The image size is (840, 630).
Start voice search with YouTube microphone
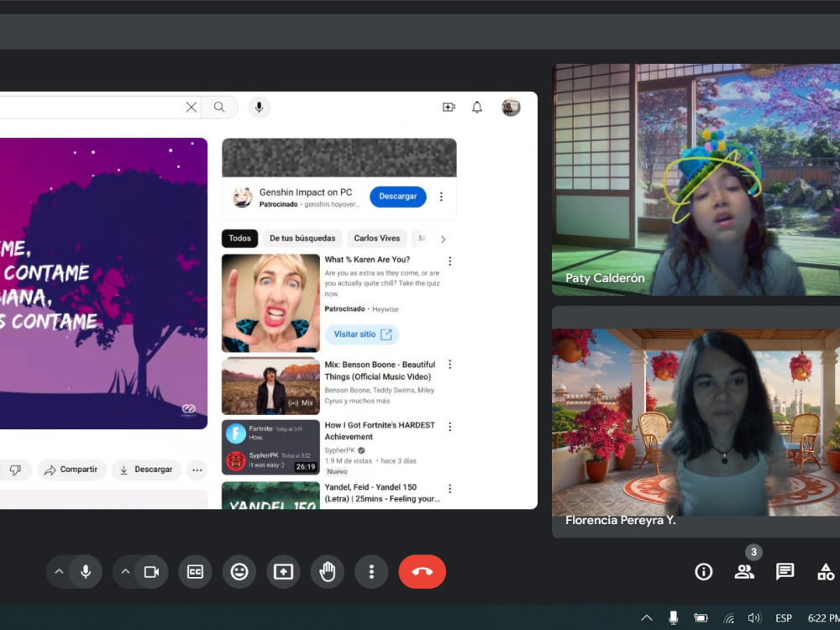tap(259, 108)
